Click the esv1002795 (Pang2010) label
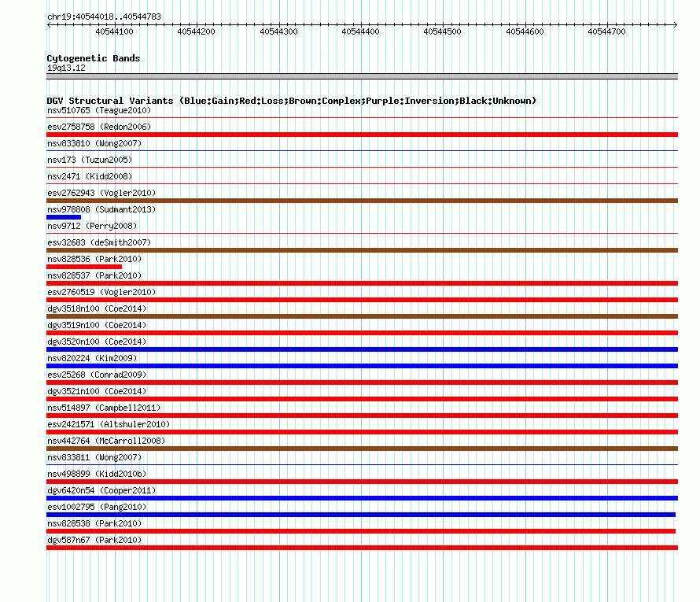700x602 pixels. (97, 507)
